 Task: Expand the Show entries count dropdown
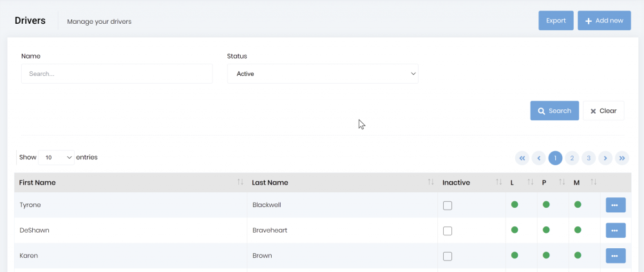coord(57,158)
